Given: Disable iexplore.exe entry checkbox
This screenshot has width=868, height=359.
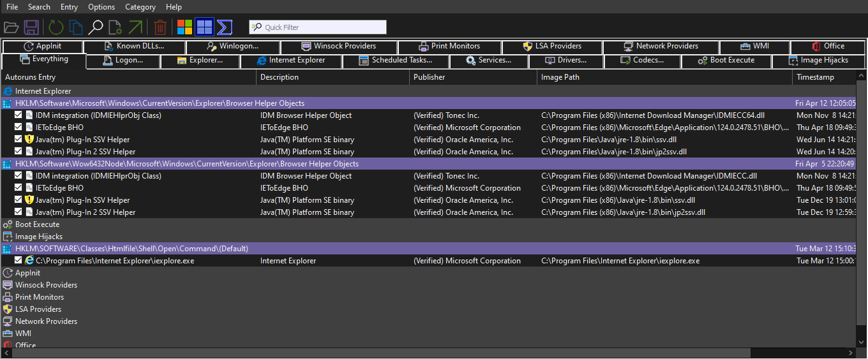Looking at the screenshot, I should [x=19, y=261].
